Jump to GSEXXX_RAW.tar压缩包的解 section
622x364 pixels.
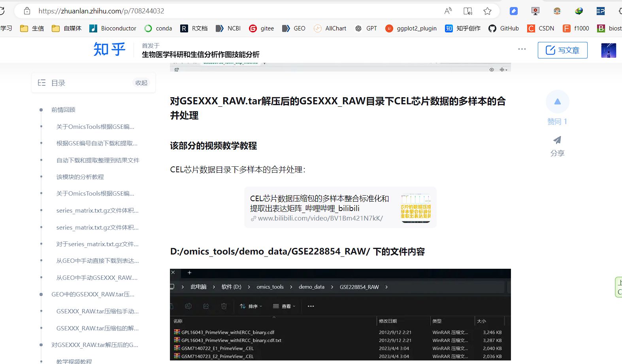97,328
